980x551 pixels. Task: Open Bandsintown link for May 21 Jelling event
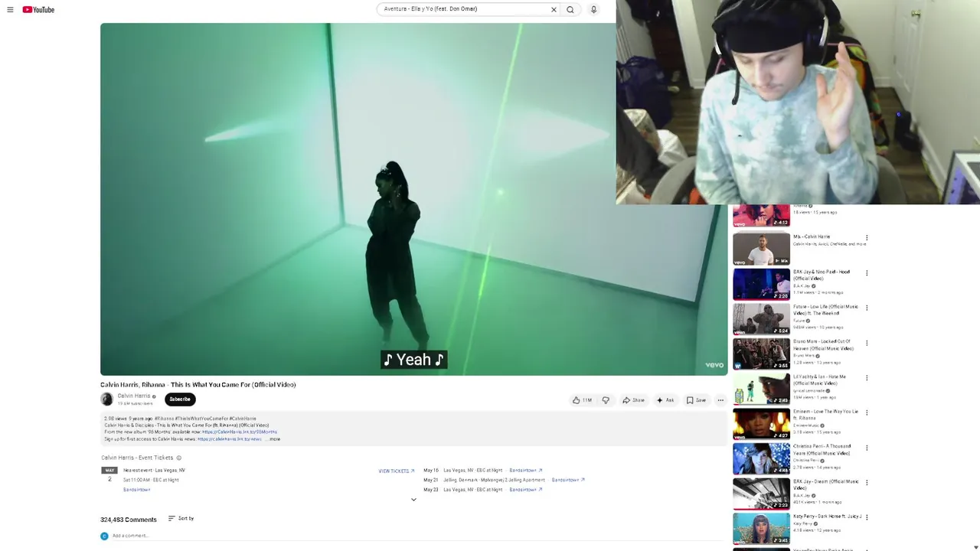[x=568, y=480]
